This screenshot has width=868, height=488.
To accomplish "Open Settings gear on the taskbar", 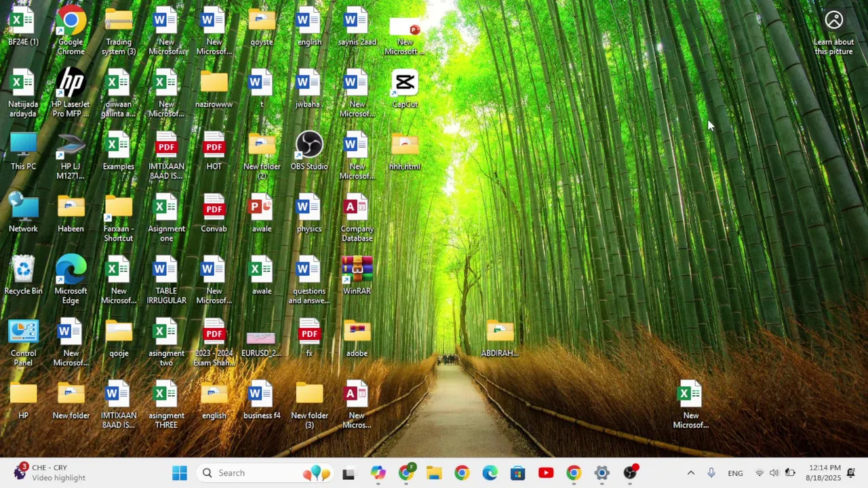I will [601, 473].
